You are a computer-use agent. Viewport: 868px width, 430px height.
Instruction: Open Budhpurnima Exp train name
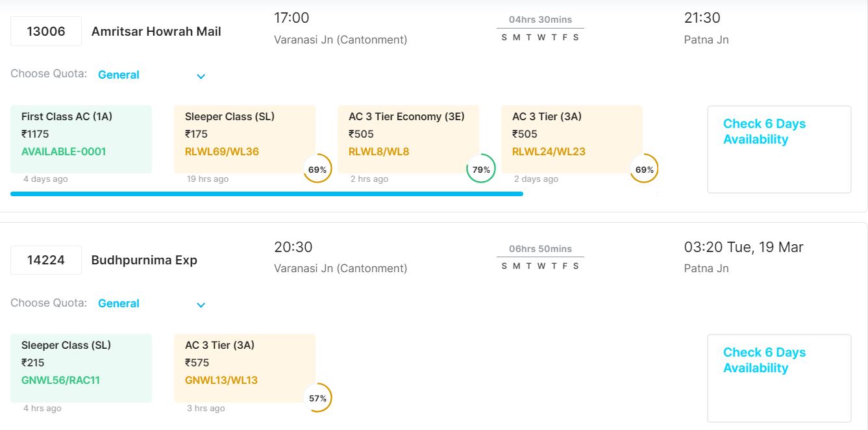[144, 260]
